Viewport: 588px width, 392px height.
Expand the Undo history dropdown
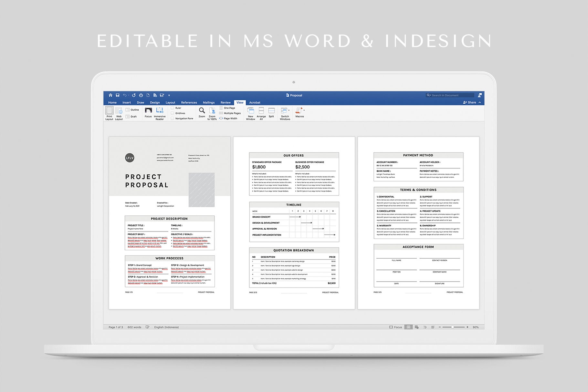click(128, 95)
